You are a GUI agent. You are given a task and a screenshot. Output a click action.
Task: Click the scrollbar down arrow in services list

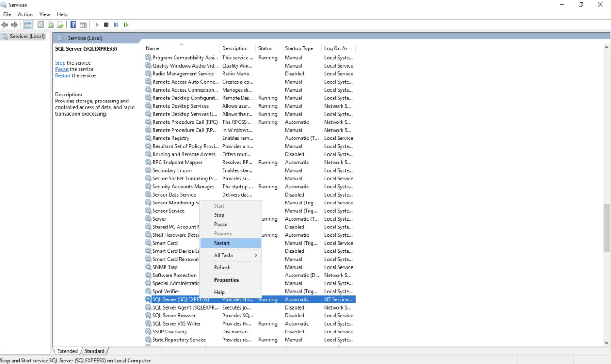click(x=606, y=342)
